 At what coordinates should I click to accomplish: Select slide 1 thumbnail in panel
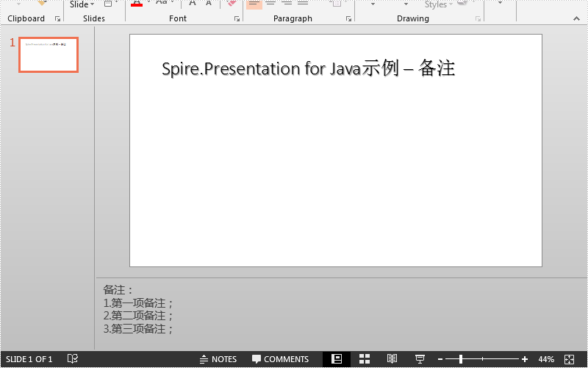pos(49,54)
